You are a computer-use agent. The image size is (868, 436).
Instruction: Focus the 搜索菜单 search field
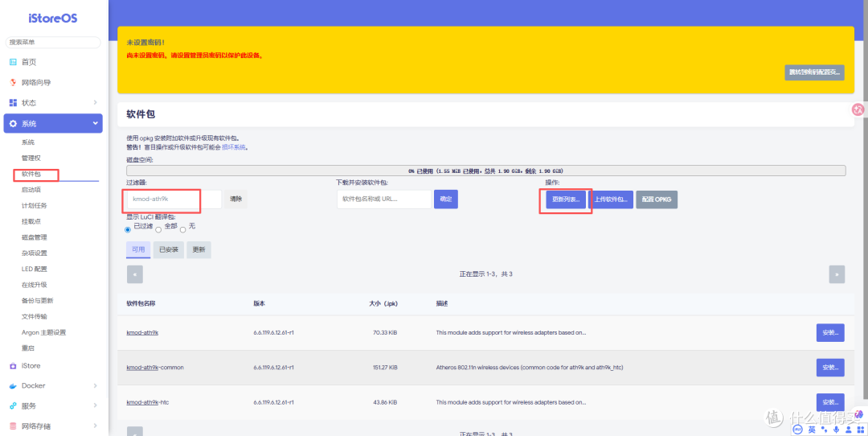tap(53, 42)
